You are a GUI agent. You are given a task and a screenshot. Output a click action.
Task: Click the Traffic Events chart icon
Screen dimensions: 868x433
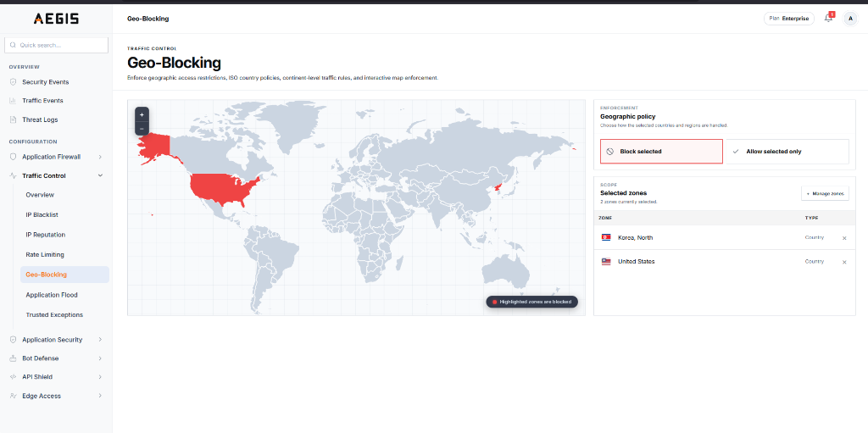point(14,101)
